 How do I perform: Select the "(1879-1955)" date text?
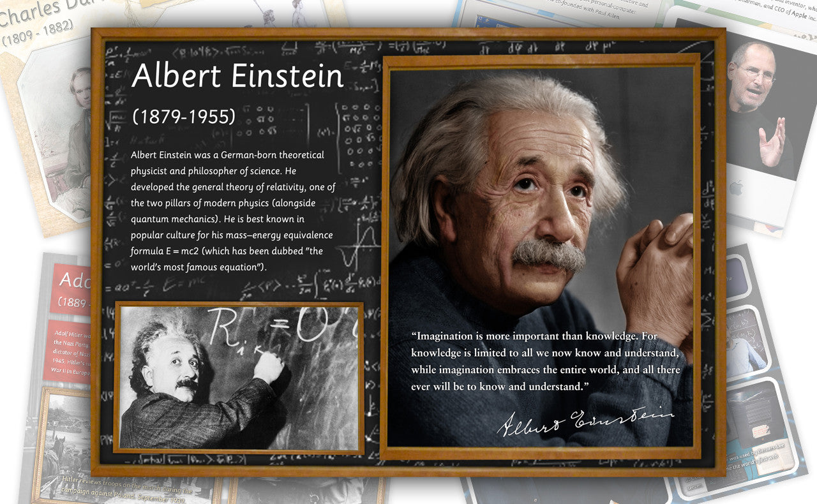184,117
